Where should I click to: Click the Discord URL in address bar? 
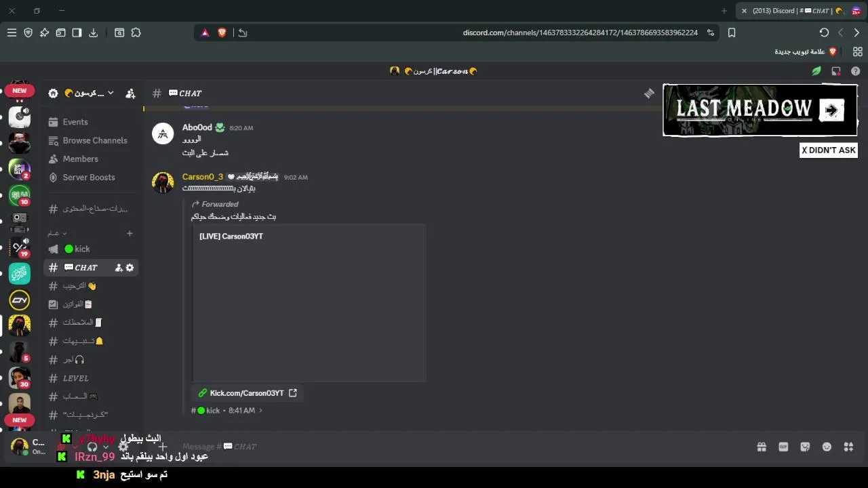tap(580, 33)
